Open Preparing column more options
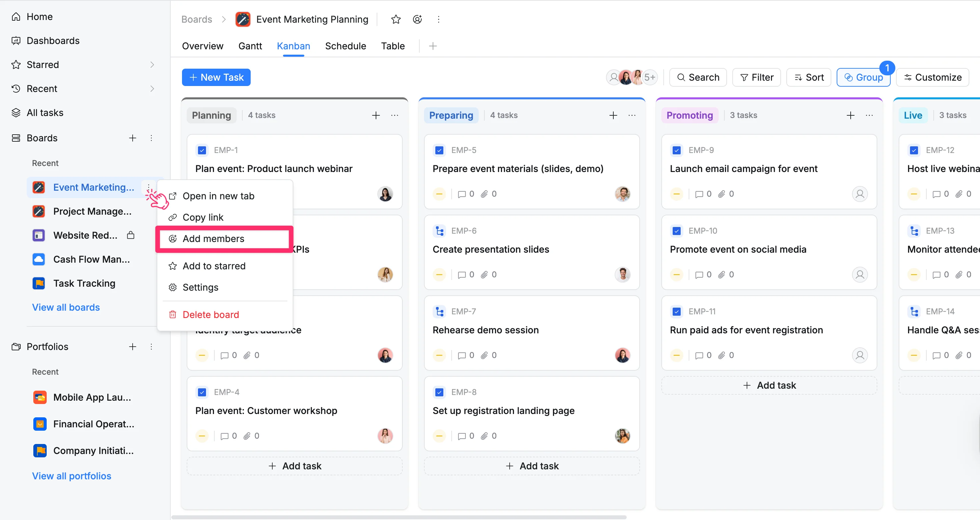The height and width of the screenshot is (520, 980). 632,115
